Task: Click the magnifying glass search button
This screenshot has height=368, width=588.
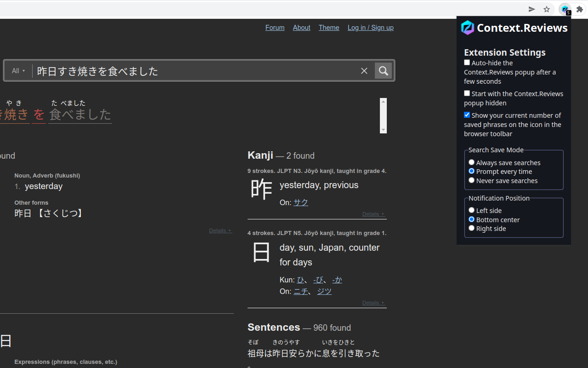Action: pos(383,71)
